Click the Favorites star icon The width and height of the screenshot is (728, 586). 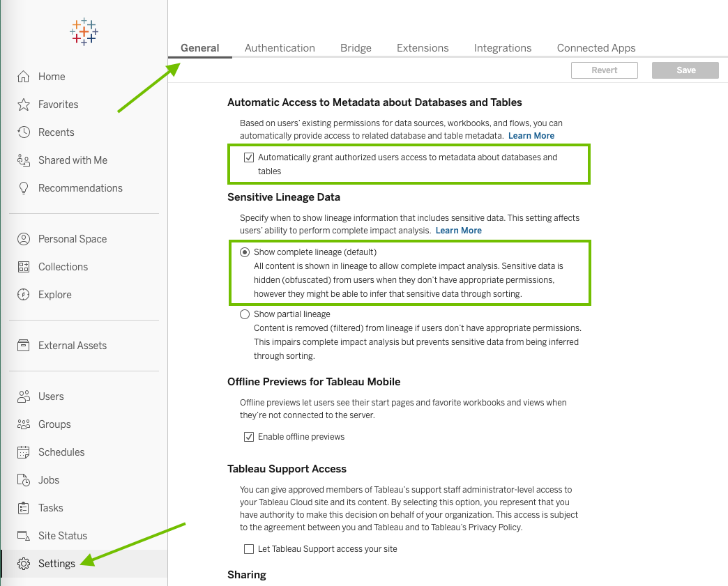point(24,105)
